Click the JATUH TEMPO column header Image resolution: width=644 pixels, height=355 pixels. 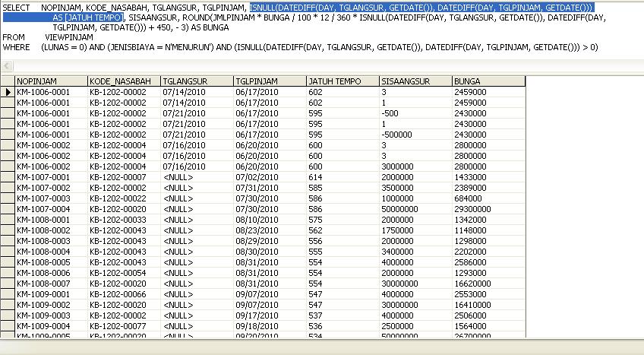pyautogui.click(x=343, y=81)
